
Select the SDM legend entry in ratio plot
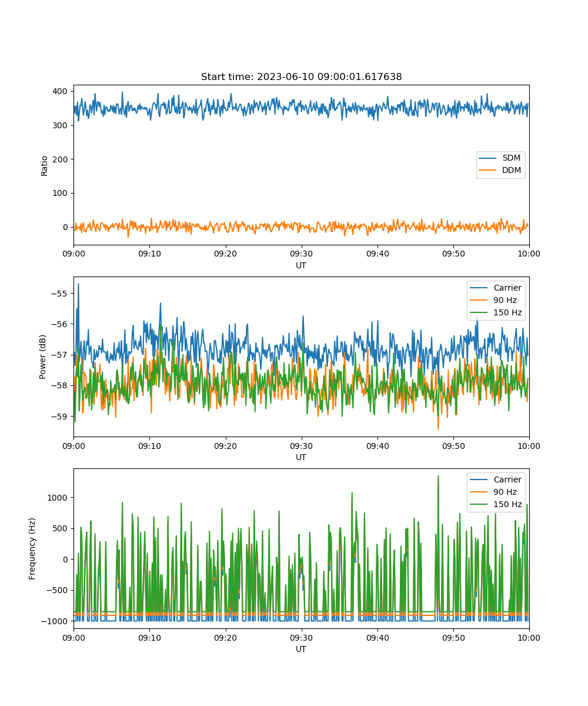pos(500,158)
